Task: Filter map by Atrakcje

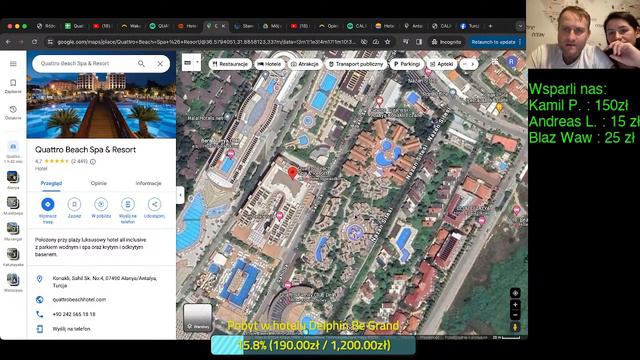Action: pyautogui.click(x=304, y=64)
